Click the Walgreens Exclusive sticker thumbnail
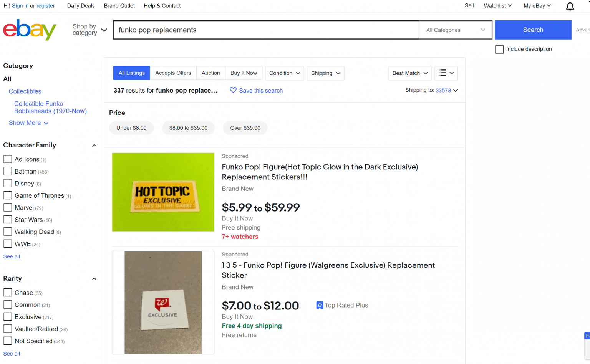 coord(163,303)
